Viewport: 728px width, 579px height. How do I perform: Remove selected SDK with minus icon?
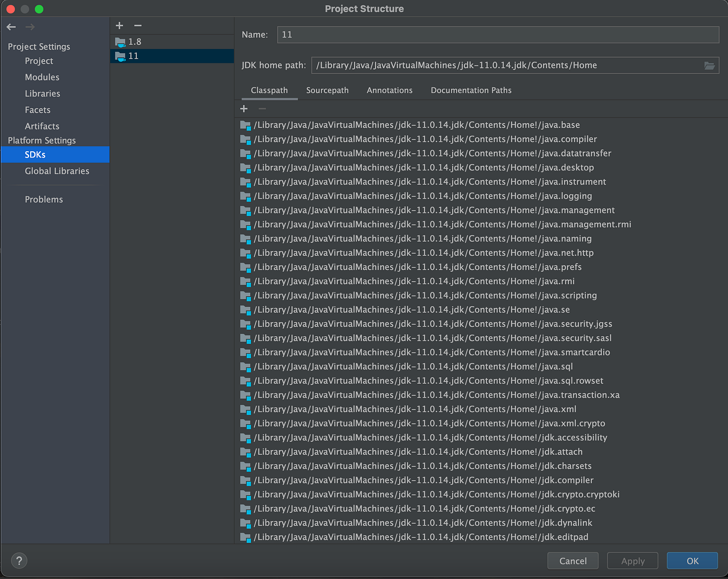coord(138,25)
